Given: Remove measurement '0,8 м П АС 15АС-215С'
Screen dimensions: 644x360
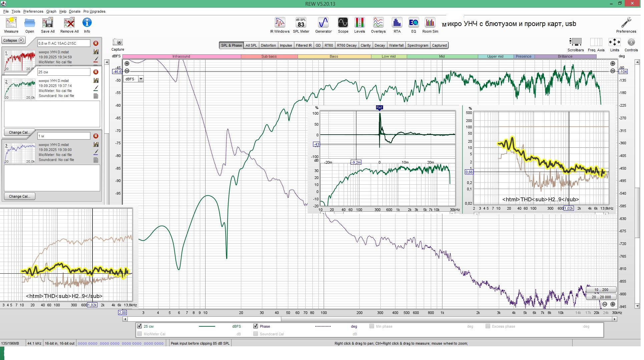Looking at the screenshot, I should pyautogui.click(x=96, y=43).
